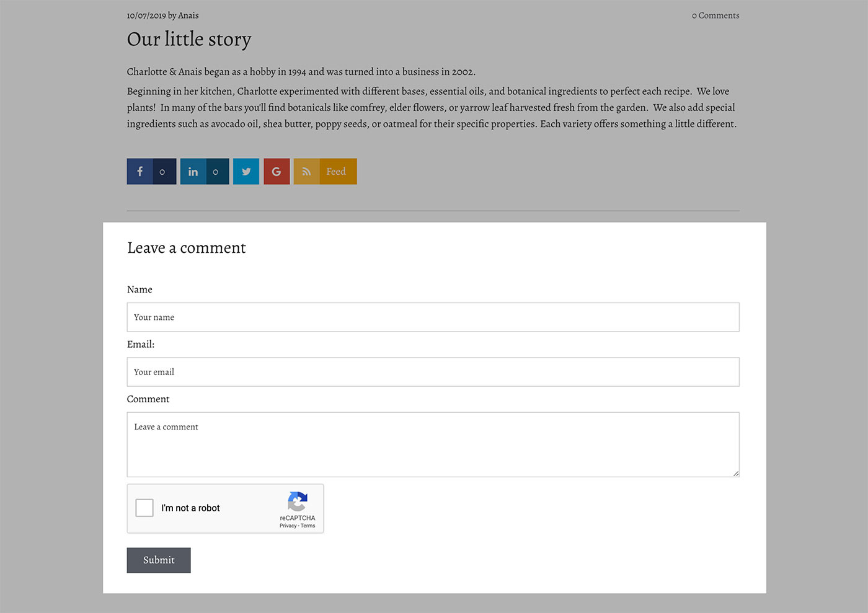Click the Facebook share count box
The width and height of the screenshot is (868, 613).
[x=163, y=172]
